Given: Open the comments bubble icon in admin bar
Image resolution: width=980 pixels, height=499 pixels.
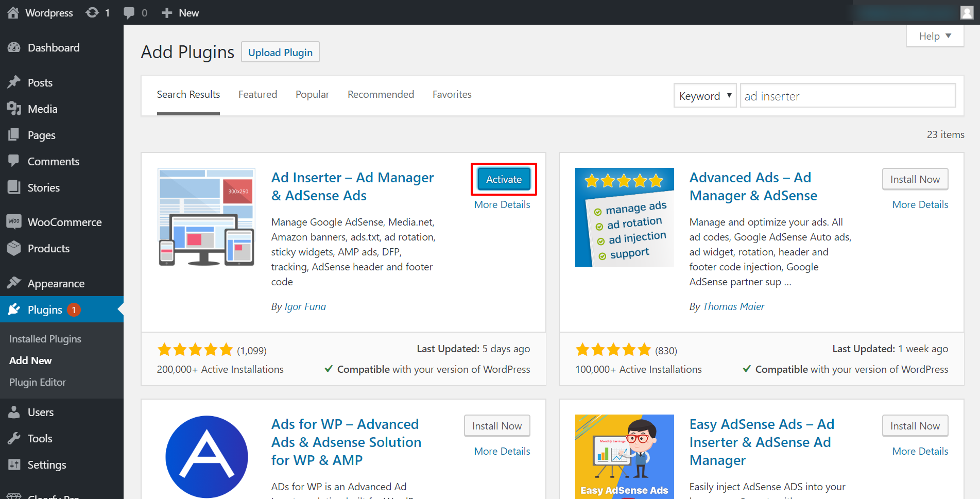Looking at the screenshot, I should pos(129,13).
